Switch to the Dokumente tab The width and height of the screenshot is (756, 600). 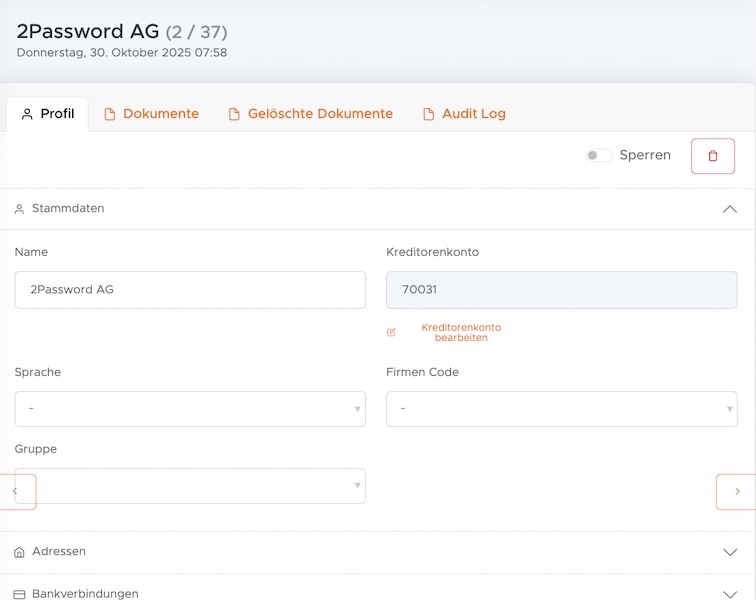point(160,114)
